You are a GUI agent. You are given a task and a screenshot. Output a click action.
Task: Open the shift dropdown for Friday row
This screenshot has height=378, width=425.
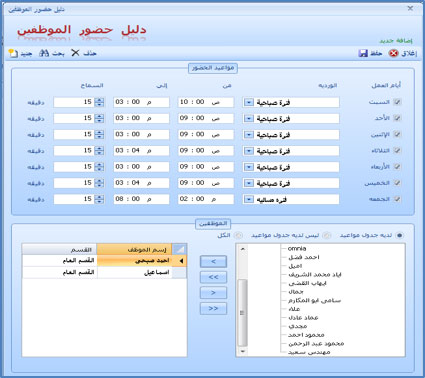[x=249, y=199]
